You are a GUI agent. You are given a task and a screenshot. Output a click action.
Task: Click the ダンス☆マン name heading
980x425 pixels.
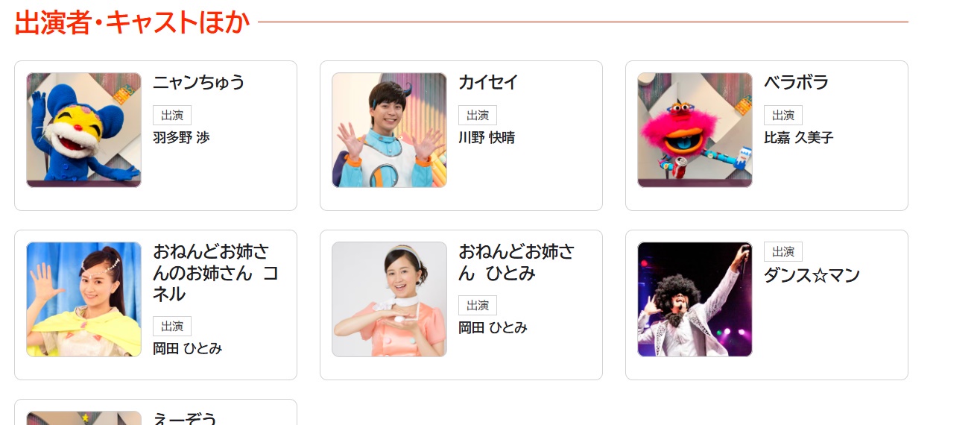(812, 276)
